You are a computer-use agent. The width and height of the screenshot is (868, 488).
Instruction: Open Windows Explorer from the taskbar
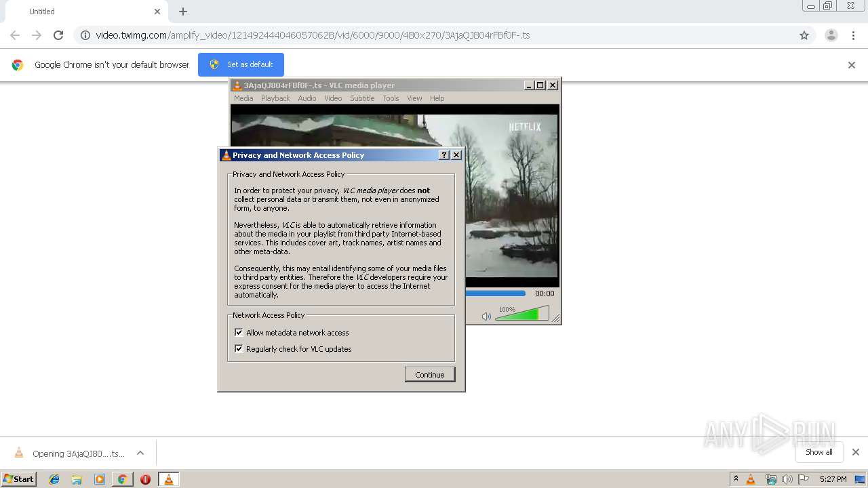tap(77, 479)
